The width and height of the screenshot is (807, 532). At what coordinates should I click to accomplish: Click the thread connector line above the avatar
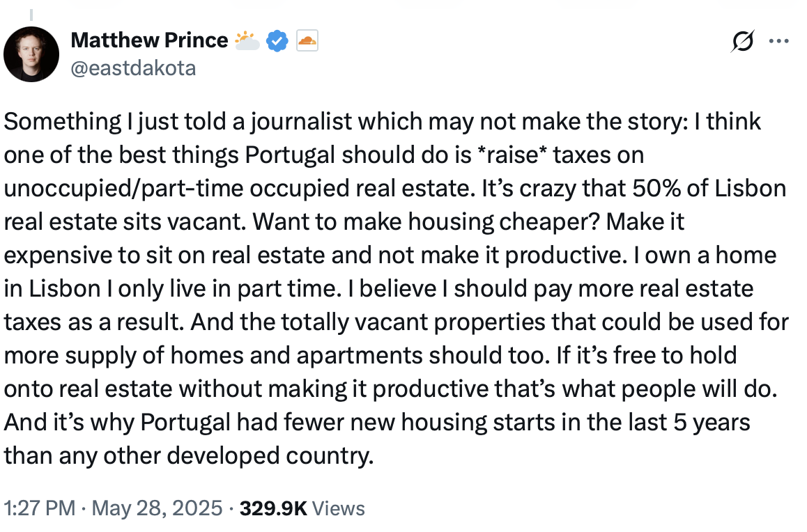(31, 15)
